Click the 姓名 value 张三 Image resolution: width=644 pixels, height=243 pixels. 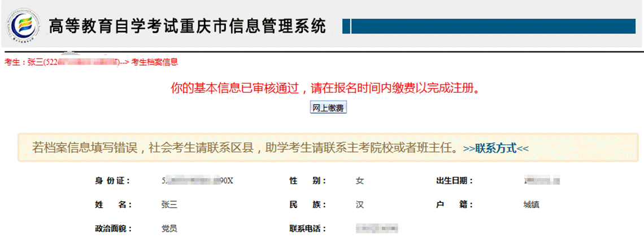tap(169, 205)
